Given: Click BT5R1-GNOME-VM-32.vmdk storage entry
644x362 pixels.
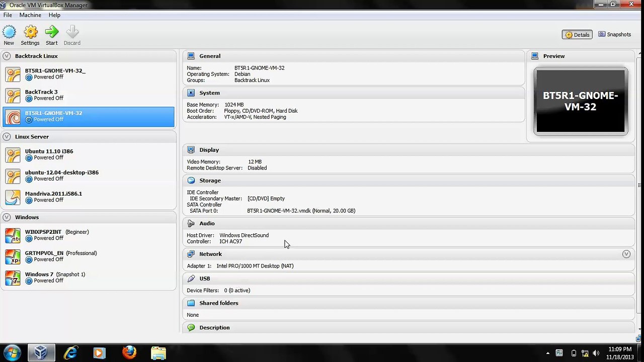Looking at the screenshot, I should (301, 211).
